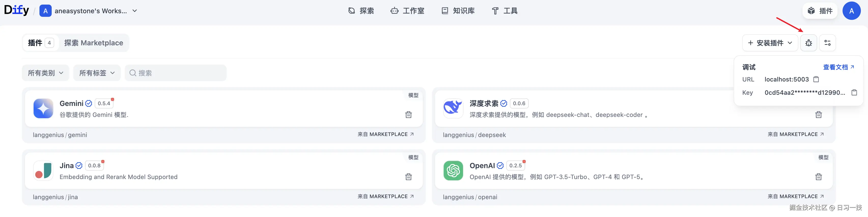
Task: Focus the 搜索 plugin search field
Action: click(x=176, y=73)
